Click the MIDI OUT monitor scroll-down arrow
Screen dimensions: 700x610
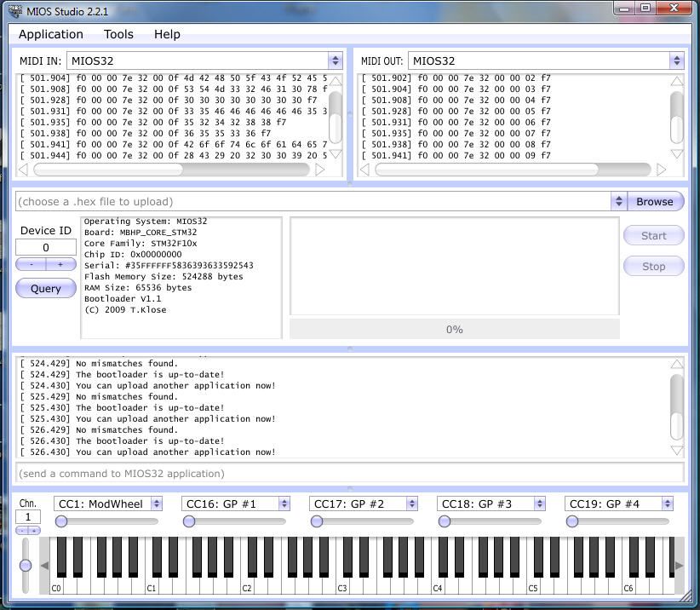coord(677,154)
